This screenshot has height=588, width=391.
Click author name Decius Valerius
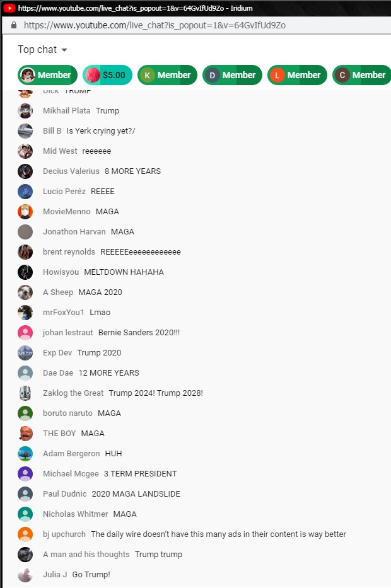click(71, 171)
